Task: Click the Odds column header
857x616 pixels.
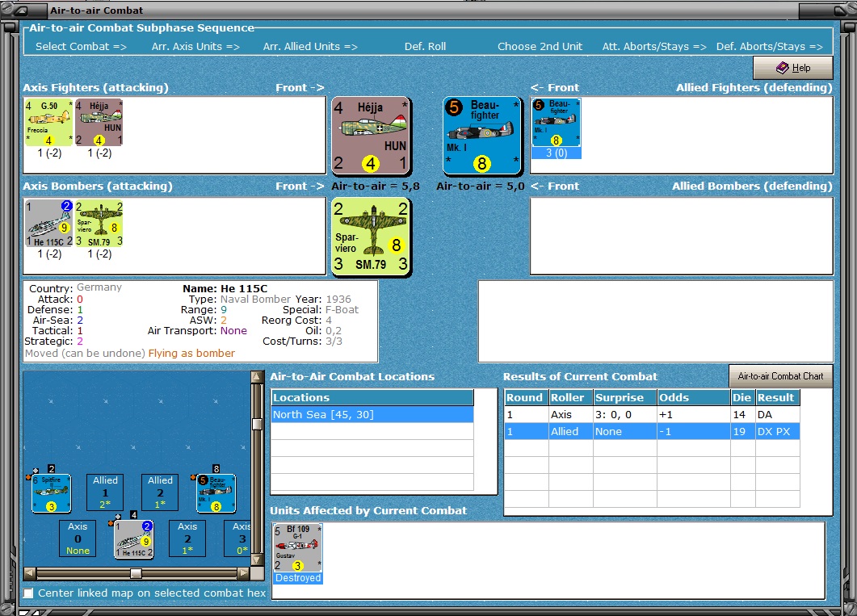Action: tap(694, 397)
